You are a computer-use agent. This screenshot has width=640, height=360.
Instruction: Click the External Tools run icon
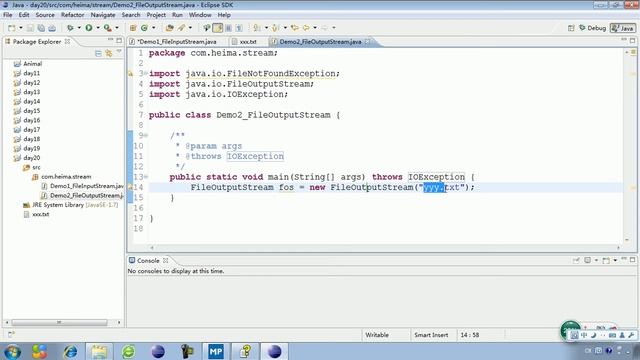[107, 28]
